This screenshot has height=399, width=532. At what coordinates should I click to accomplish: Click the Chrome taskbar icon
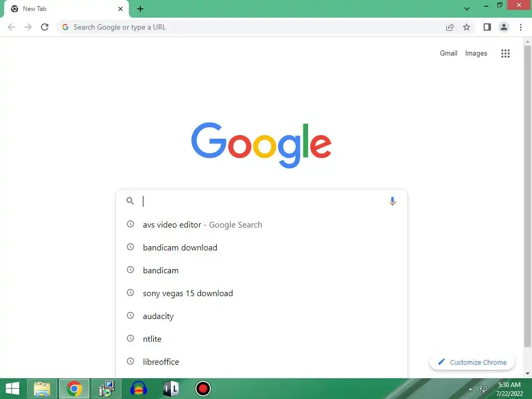[x=74, y=389]
